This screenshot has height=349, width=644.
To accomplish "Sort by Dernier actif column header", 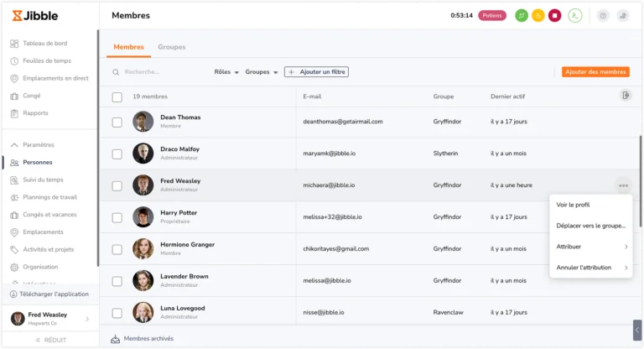I will pyautogui.click(x=507, y=96).
